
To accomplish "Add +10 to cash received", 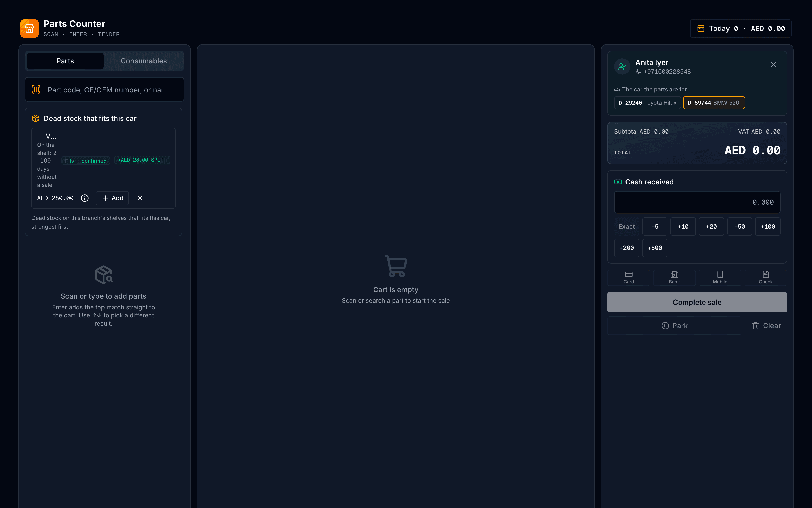I will coord(683,227).
